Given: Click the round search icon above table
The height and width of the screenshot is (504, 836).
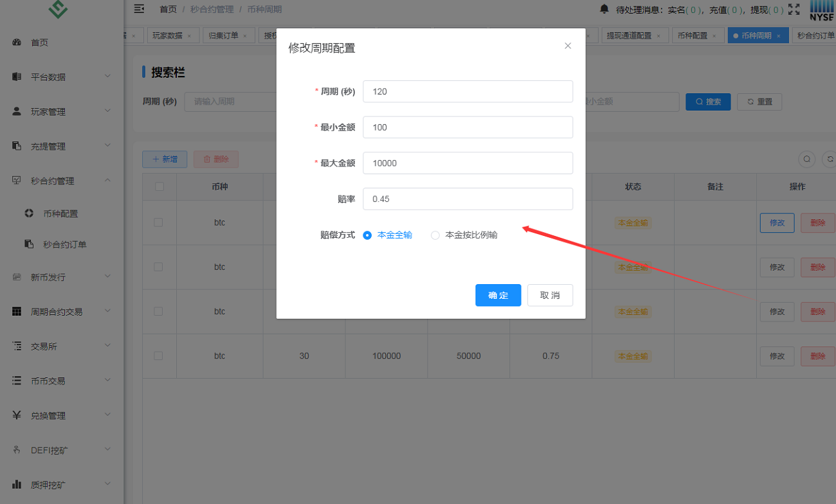Looking at the screenshot, I should [806, 159].
